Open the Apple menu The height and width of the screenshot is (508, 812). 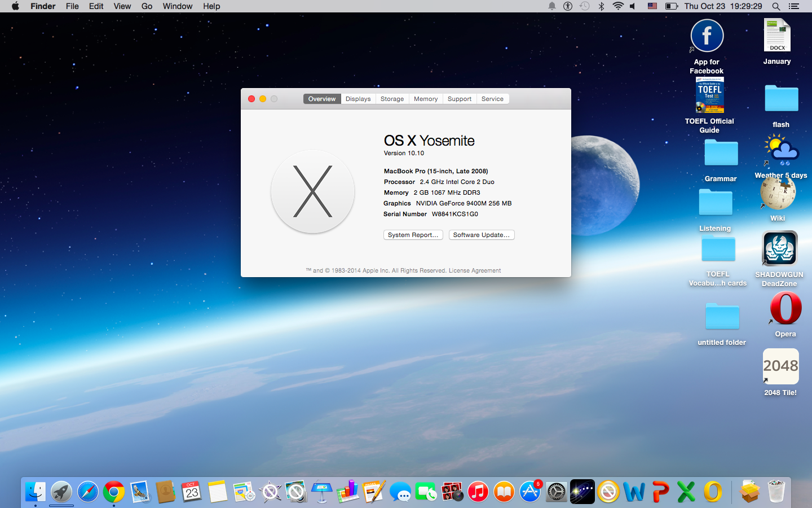pos(15,6)
